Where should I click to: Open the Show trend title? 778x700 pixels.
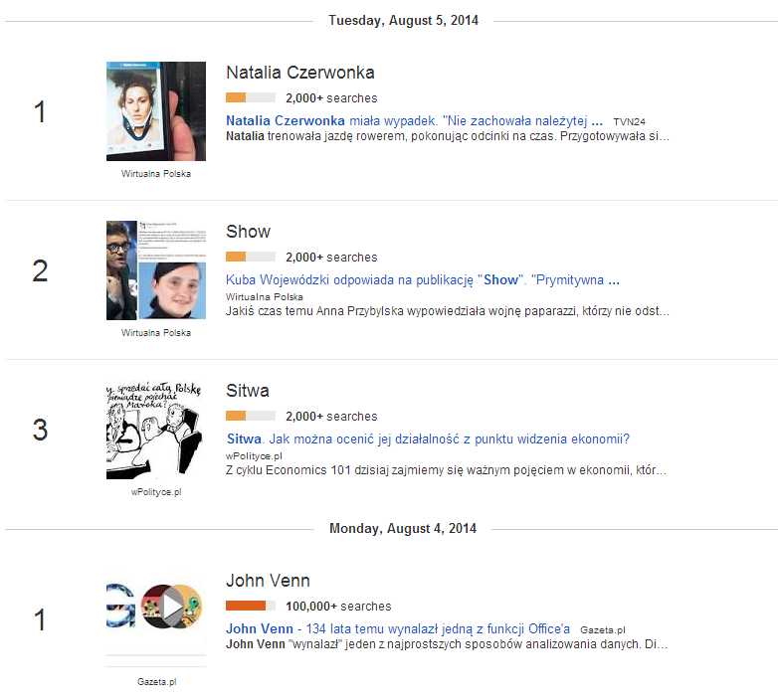pyautogui.click(x=248, y=232)
